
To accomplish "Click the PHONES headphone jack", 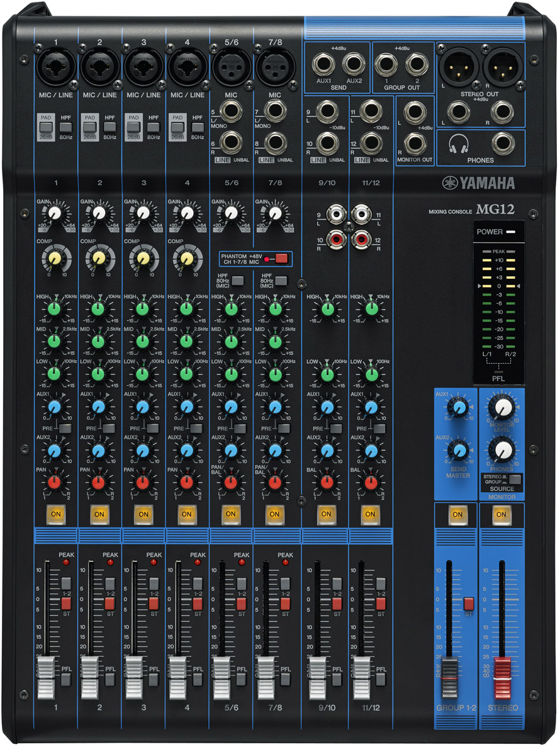I will click(x=502, y=143).
